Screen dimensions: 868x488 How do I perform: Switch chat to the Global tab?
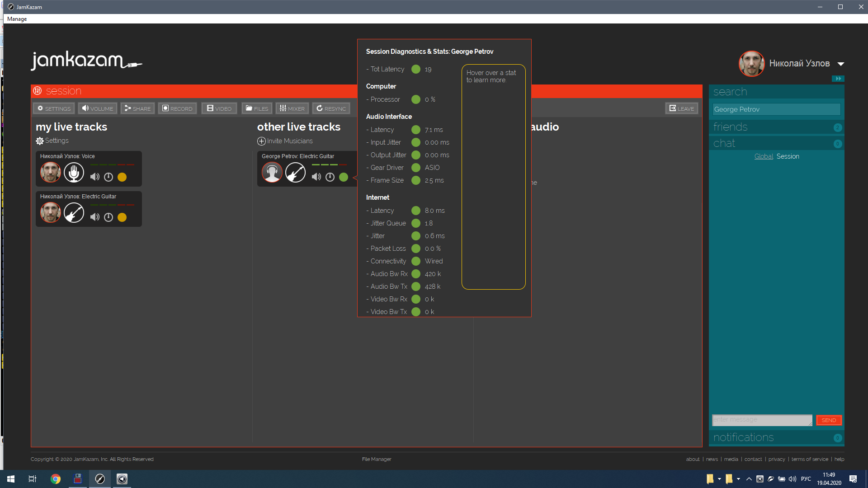764,156
